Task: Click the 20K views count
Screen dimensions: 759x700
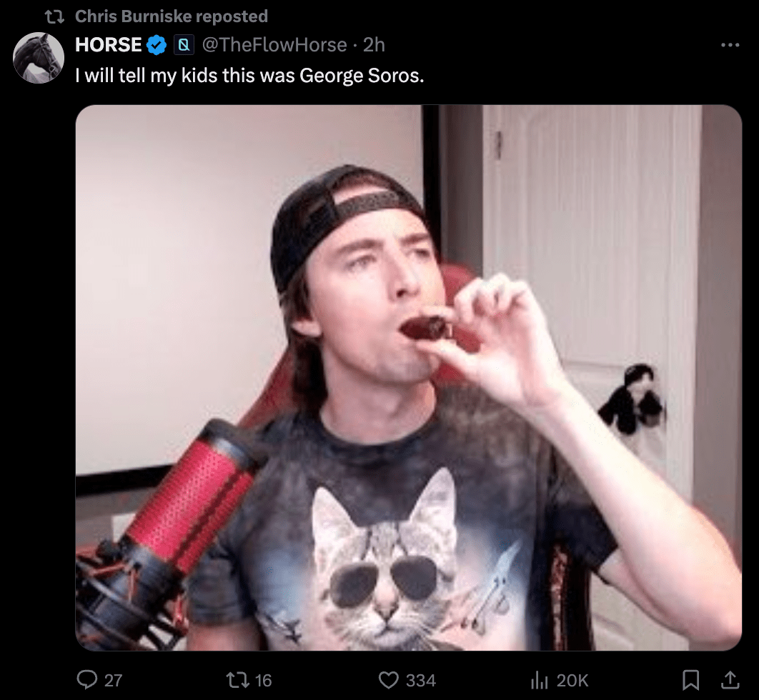Action: tap(572, 681)
